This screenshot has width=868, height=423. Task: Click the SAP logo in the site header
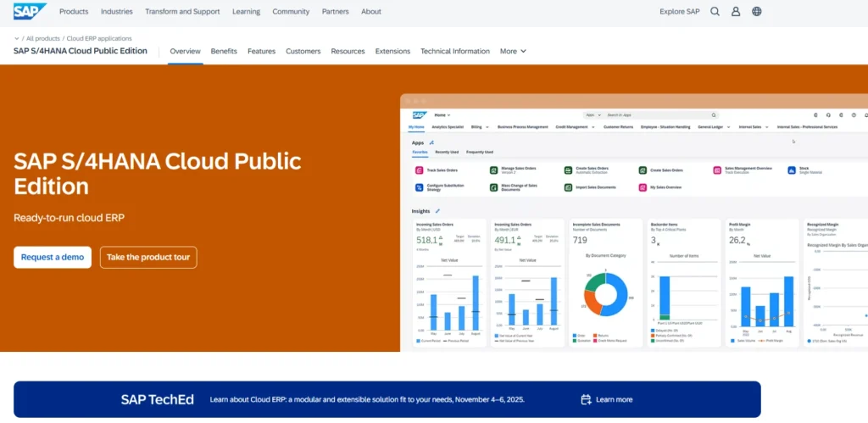[x=30, y=11]
